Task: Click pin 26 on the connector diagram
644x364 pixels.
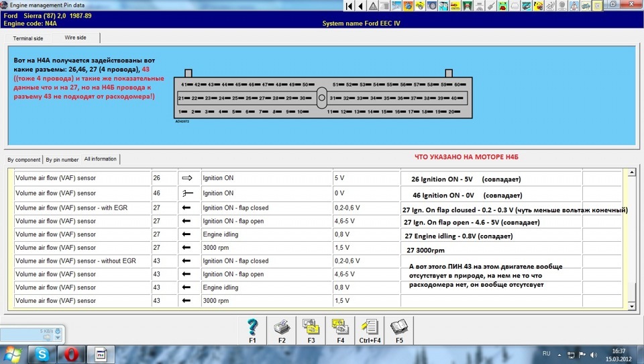Action: click(x=251, y=98)
